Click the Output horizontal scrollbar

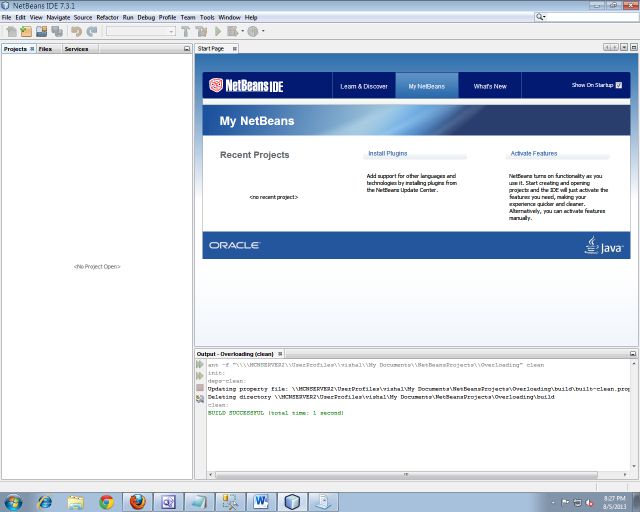(x=406, y=474)
